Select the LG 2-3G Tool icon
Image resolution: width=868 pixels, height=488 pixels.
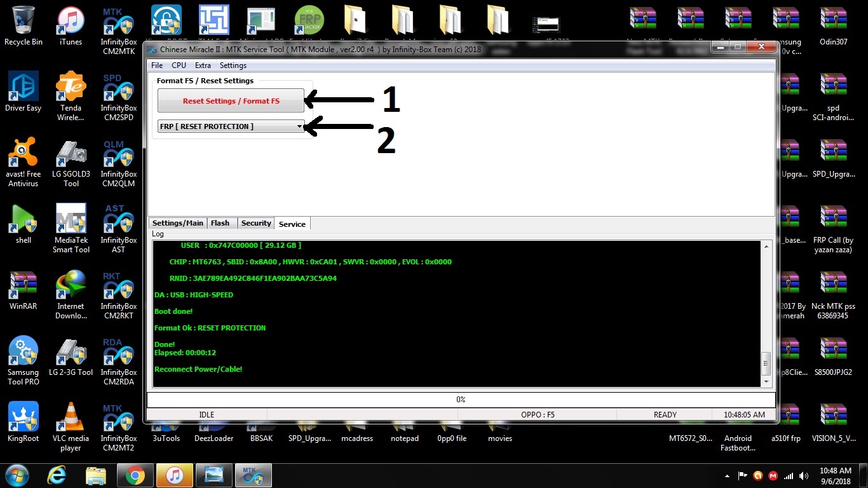click(x=71, y=356)
